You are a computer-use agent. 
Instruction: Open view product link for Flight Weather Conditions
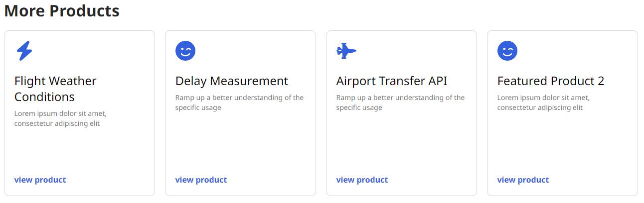click(x=40, y=180)
